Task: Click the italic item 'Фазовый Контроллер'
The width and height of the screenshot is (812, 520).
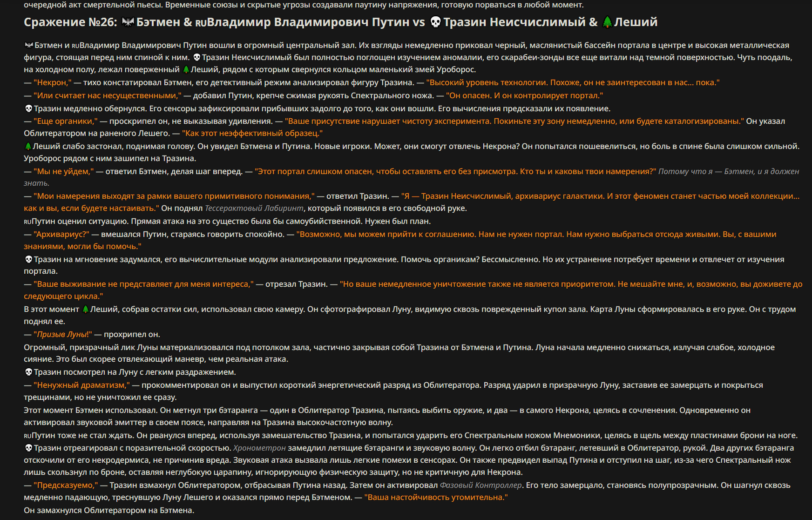Action: 481,485
